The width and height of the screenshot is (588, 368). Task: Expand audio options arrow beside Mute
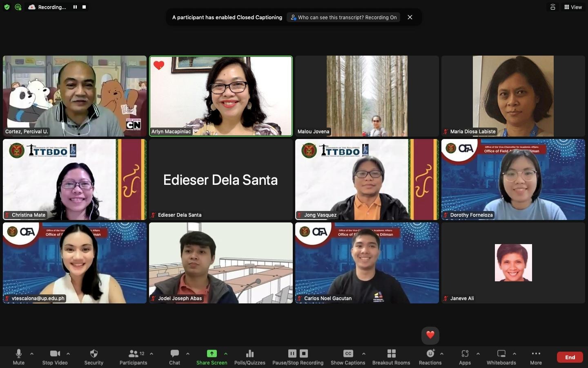[32, 354]
